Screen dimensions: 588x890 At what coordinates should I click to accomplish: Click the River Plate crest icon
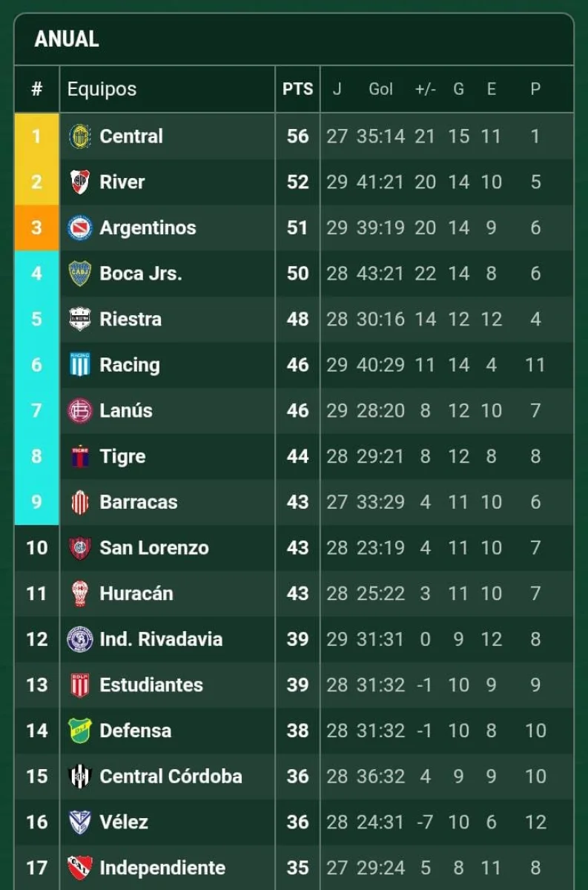click(79, 182)
